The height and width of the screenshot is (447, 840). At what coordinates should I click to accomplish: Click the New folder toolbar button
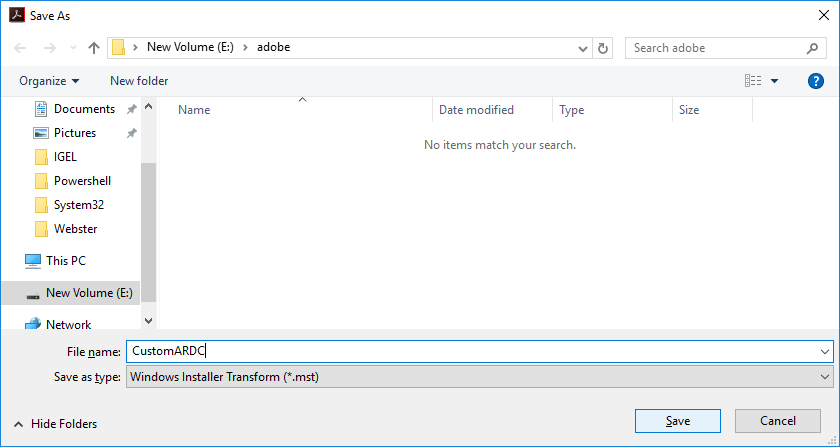point(139,81)
